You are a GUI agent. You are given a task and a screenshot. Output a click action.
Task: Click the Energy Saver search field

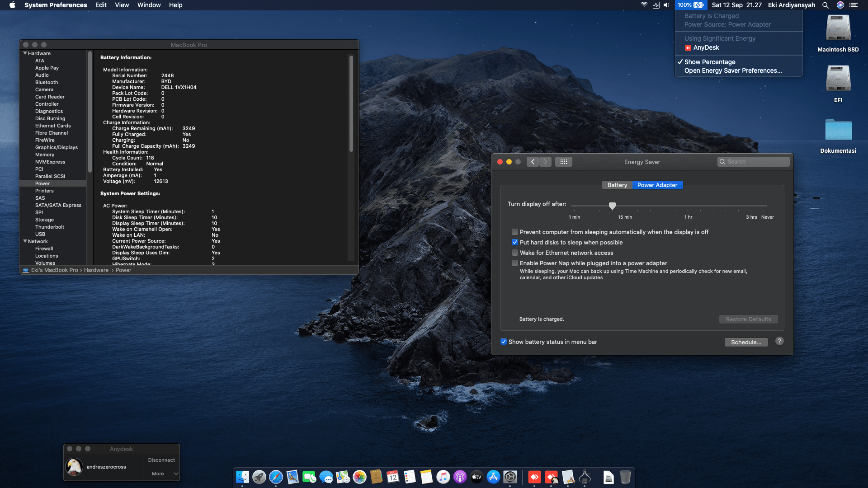click(753, 161)
